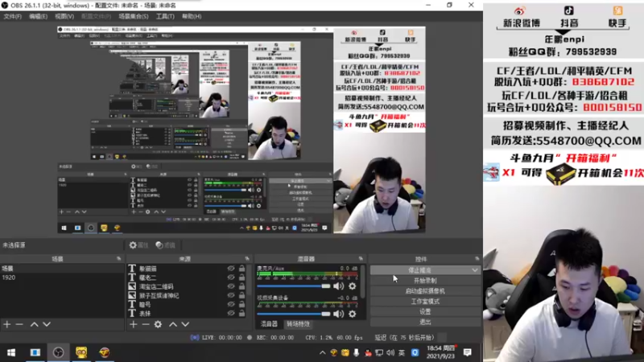Adjust the 视频采集设备 volume slider
644x362 pixels.
tap(293, 314)
